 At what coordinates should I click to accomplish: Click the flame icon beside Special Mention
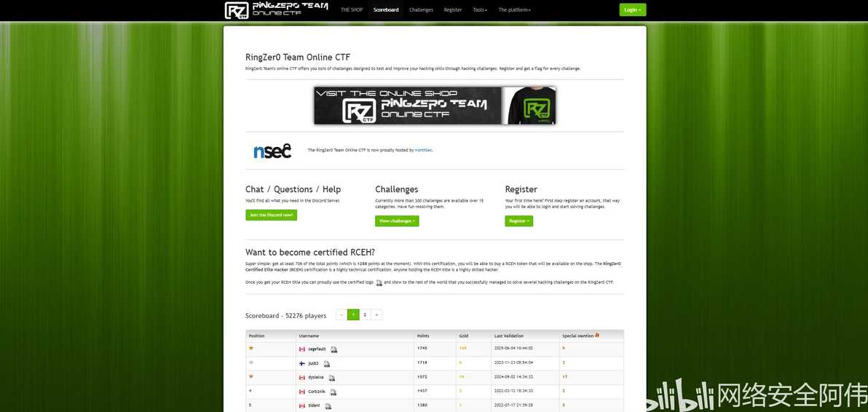(x=597, y=335)
